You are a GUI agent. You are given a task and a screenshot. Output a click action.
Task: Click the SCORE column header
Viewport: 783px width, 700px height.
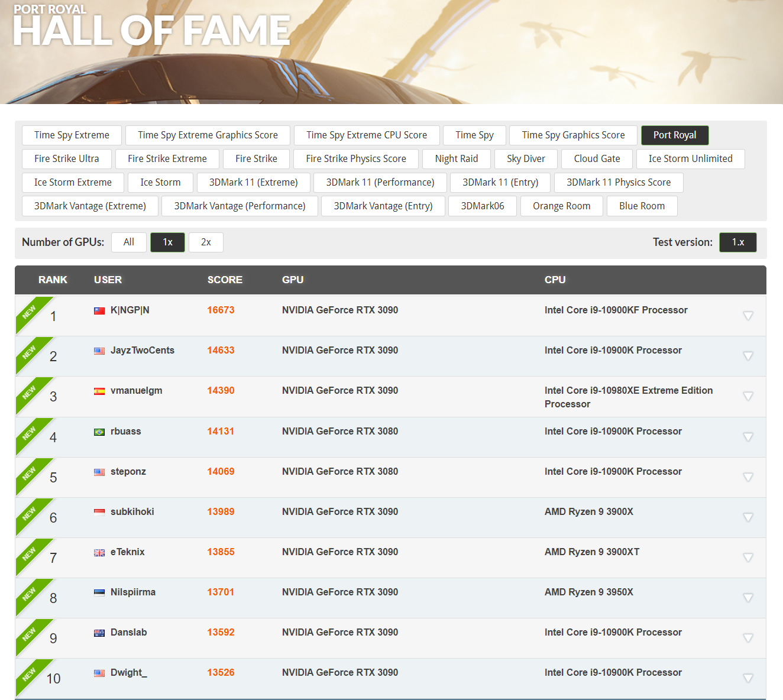click(x=225, y=280)
